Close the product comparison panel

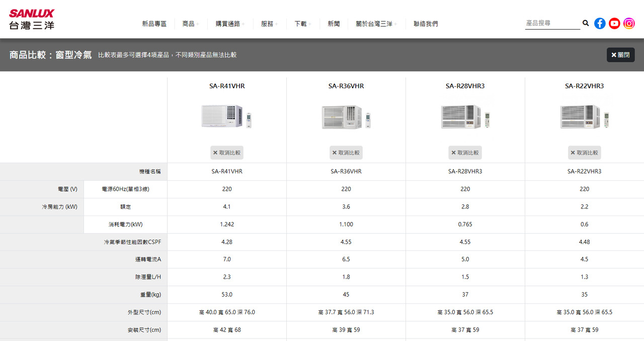(620, 55)
